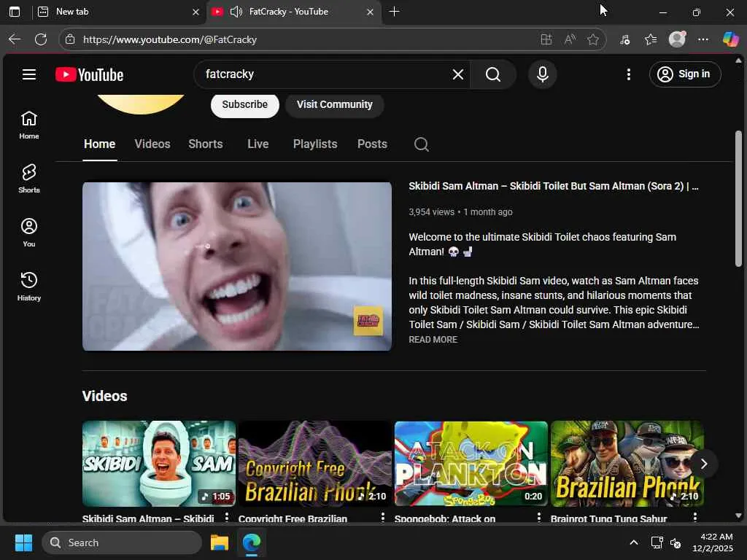747x560 pixels.
Task: Open the Videos section heading
Action: [x=105, y=396]
